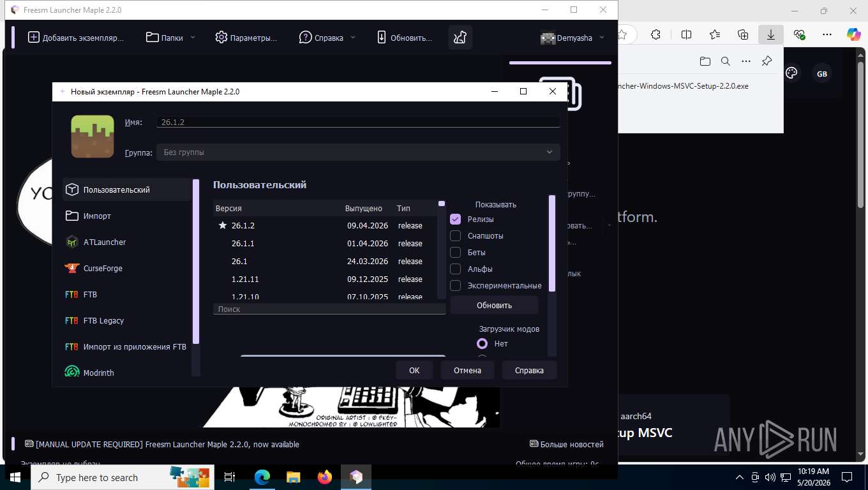Open browser Collections icon

743,34
